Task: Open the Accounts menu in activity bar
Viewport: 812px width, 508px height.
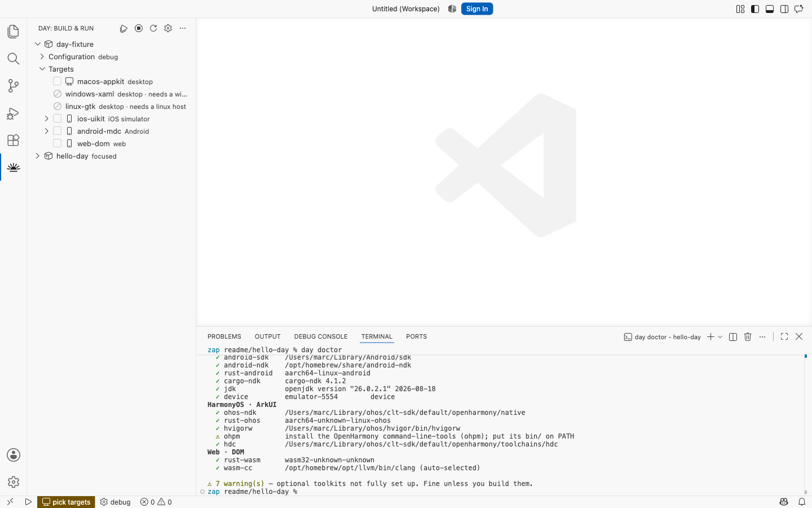Action: 14,455
